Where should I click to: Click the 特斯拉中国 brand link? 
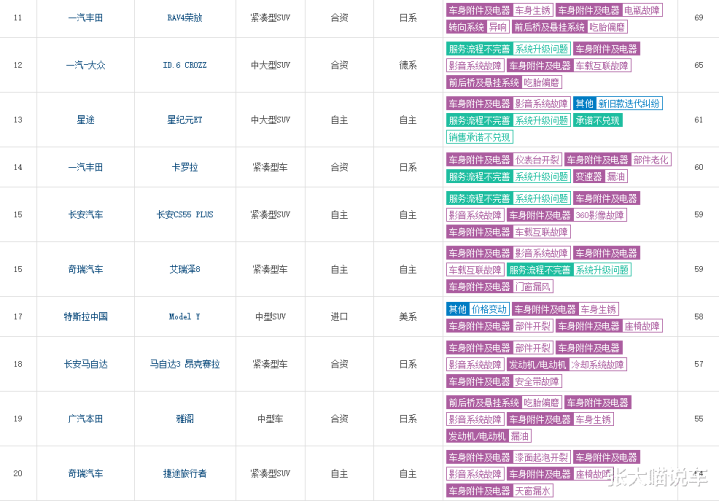pos(85,317)
